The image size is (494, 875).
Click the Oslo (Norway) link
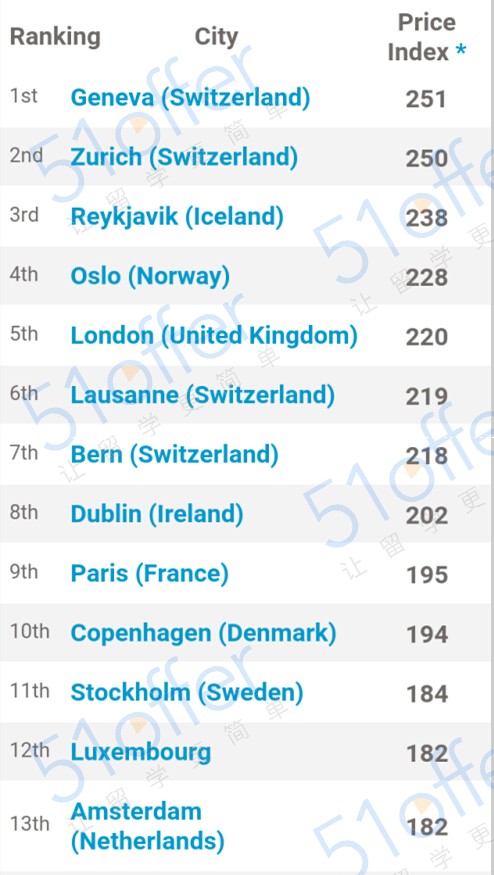pos(150,276)
